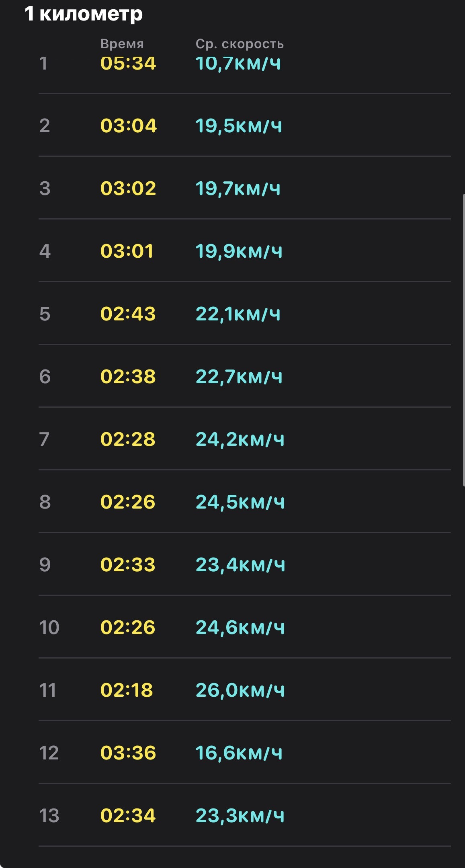Tap the 22,1км/ч speed value

(238, 314)
